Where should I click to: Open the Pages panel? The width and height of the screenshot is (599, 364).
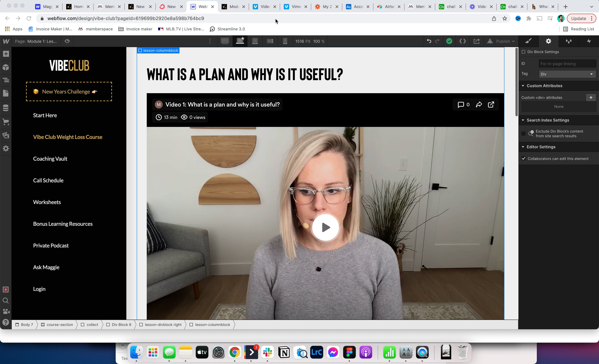click(6, 93)
